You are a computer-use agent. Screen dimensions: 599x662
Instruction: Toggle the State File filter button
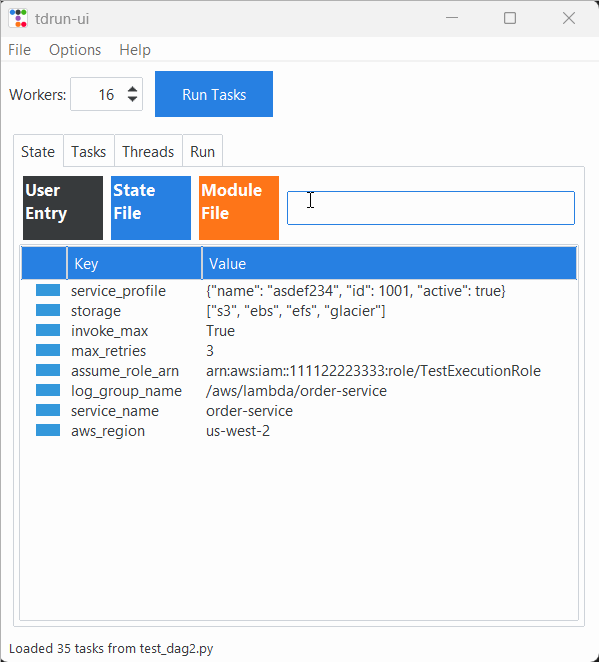(x=151, y=208)
